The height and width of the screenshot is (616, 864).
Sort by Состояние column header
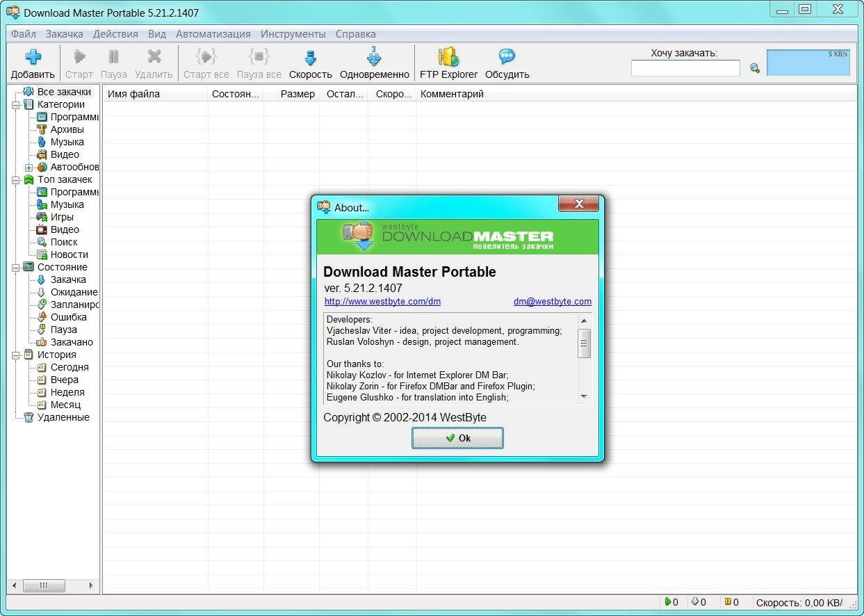pyautogui.click(x=236, y=94)
